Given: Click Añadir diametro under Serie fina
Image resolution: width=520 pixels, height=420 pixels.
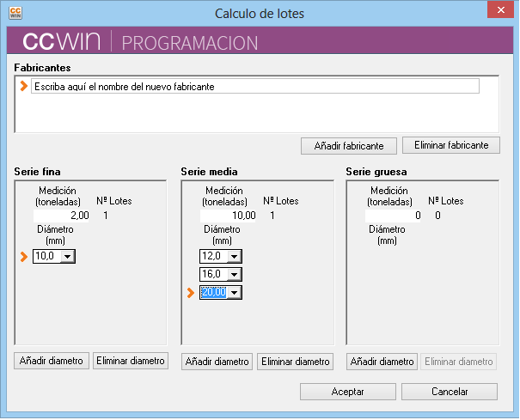Looking at the screenshot, I should click(x=52, y=361).
